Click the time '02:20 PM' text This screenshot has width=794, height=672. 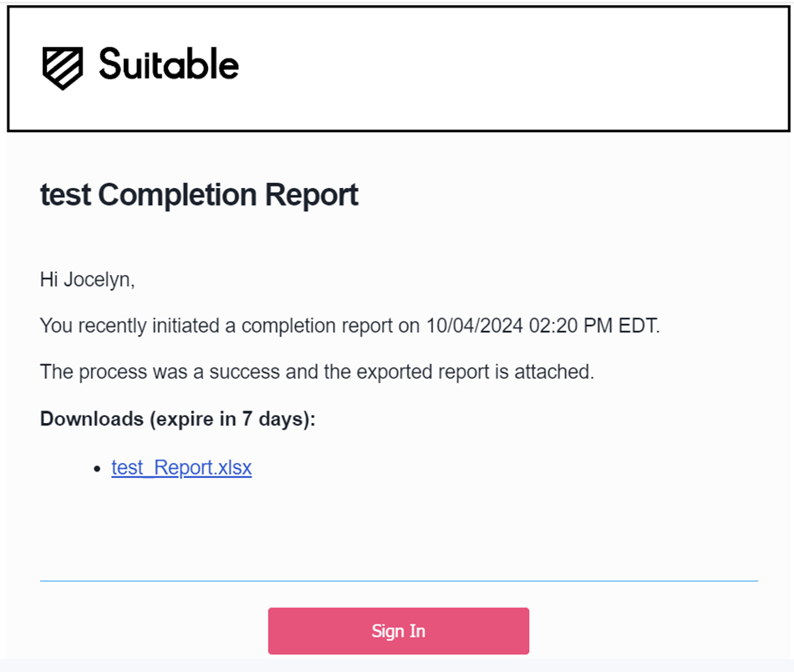571,326
